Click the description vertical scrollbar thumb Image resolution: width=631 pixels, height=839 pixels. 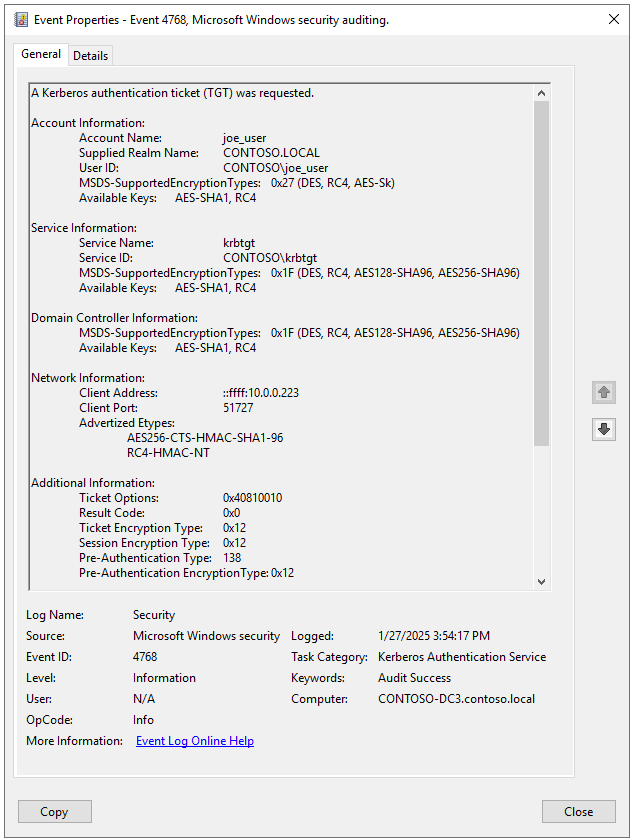click(541, 273)
